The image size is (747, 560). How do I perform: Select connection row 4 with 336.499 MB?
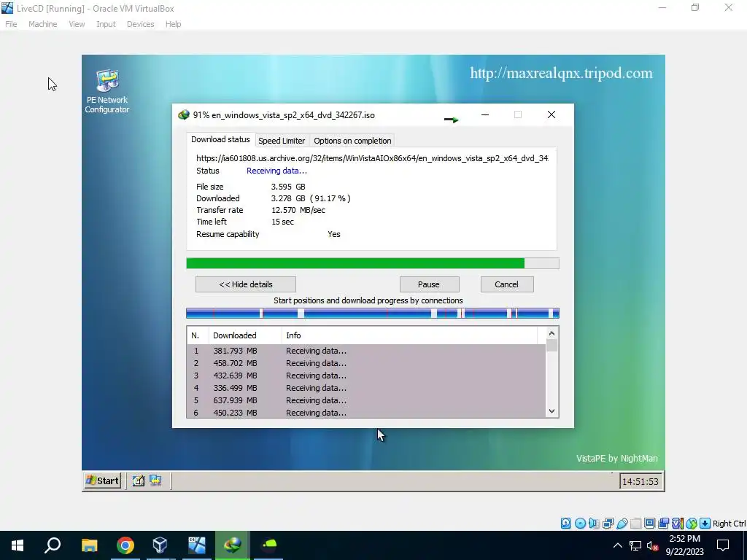point(366,388)
